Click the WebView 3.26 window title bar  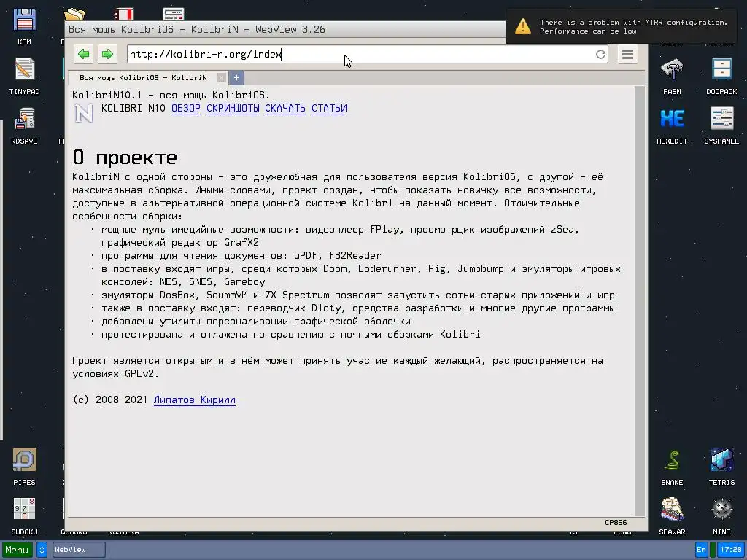(x=286, y=29)
